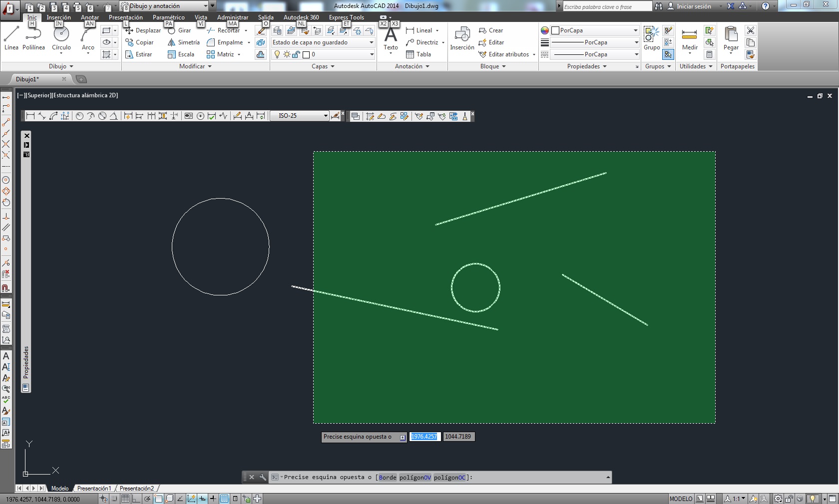The image size is (839, 504).
Task: Expand the Dibujo panel
Action: click(61, 66)
